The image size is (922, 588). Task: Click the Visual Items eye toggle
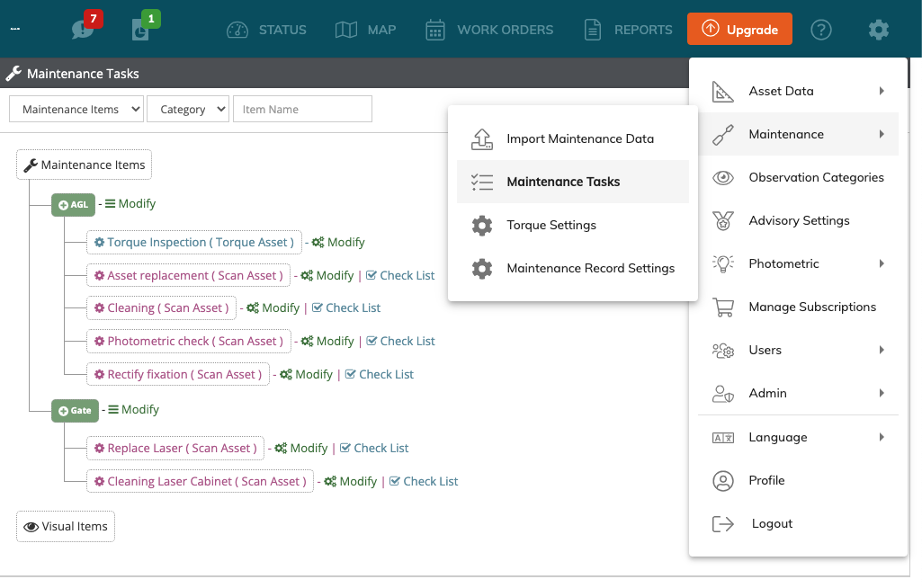pyautogui.click(x=65, y=526)
